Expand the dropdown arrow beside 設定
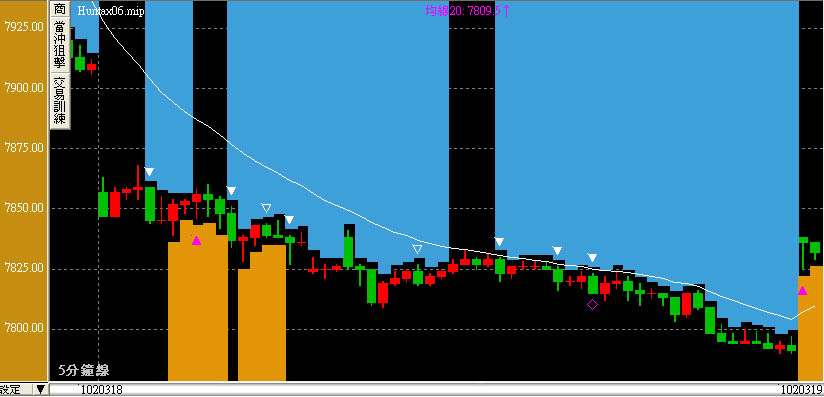The image size is (824, 397). click(40, 390)
